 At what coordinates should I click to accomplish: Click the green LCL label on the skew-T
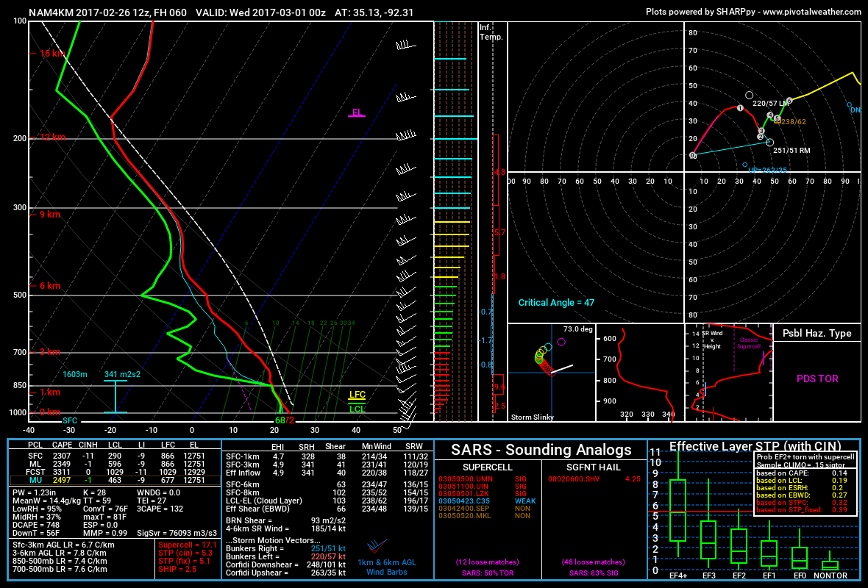coord(357,409)
